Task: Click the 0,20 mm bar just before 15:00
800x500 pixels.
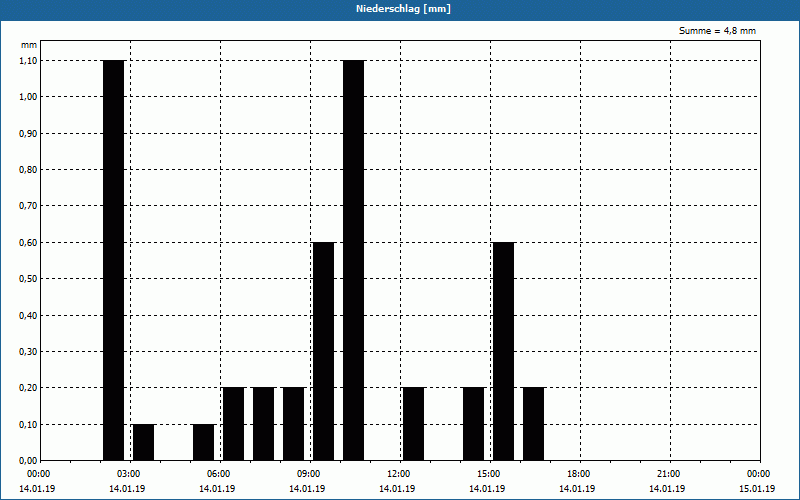Action: pyautogui.click(x=473, y=424)
